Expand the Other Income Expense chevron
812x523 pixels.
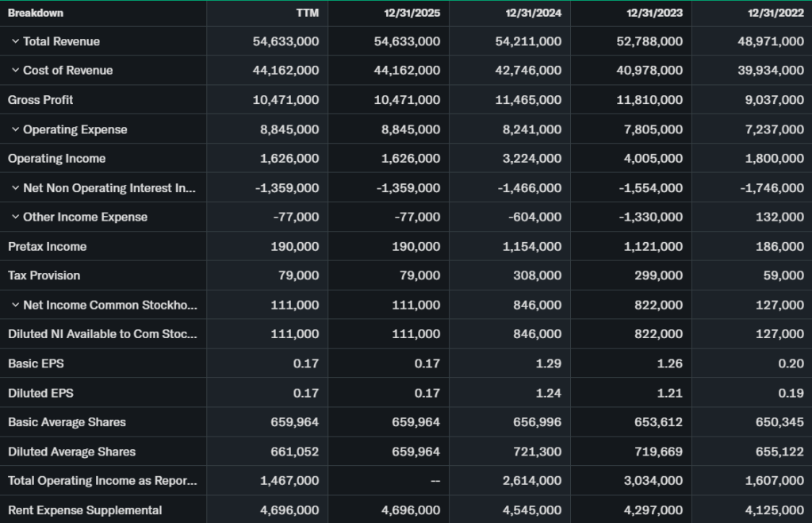(x=15, y=217)
